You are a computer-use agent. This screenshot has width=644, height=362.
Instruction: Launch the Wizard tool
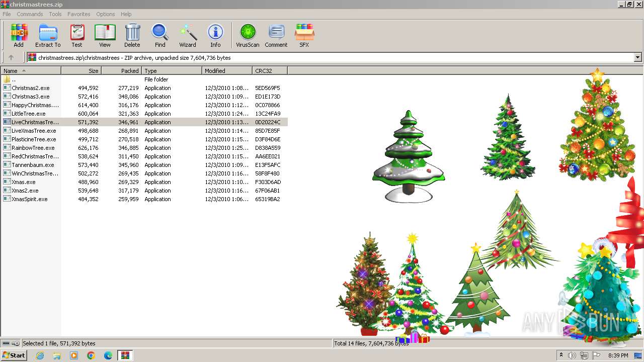click(x=188, y=36)
